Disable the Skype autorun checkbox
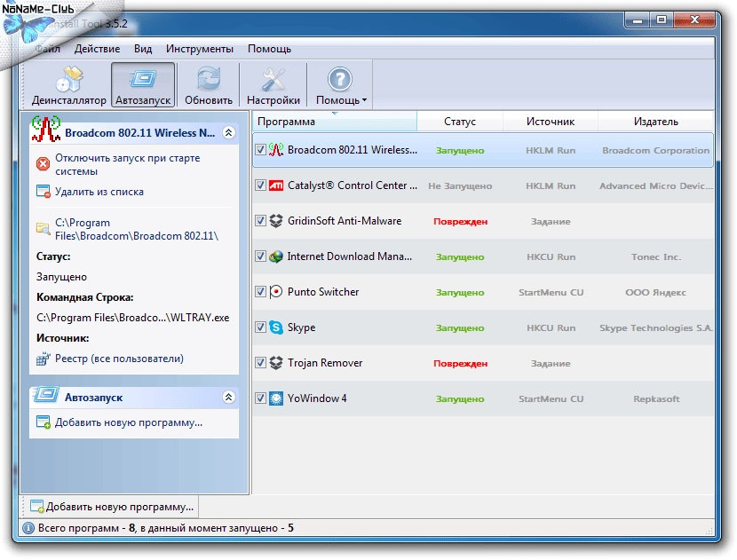The width and height of the screenshot is (737, 560). click(260, 327)
